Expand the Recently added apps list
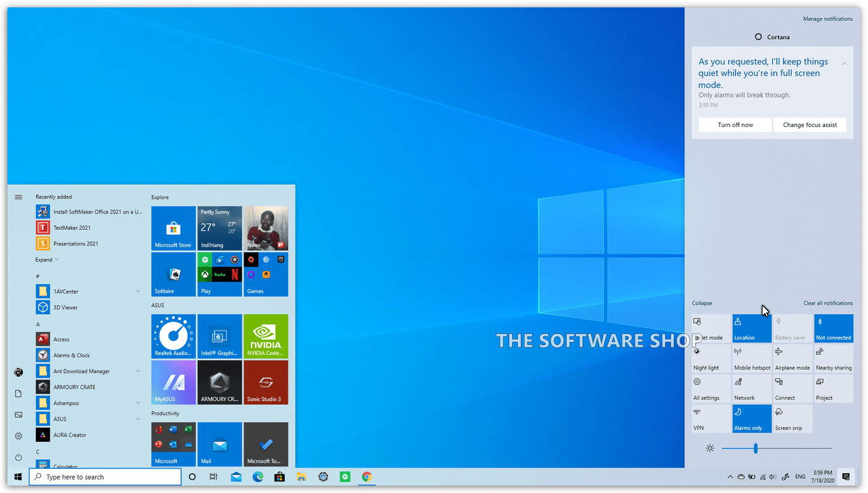Viewport: 868px width, 493px height. pos(47,259)
